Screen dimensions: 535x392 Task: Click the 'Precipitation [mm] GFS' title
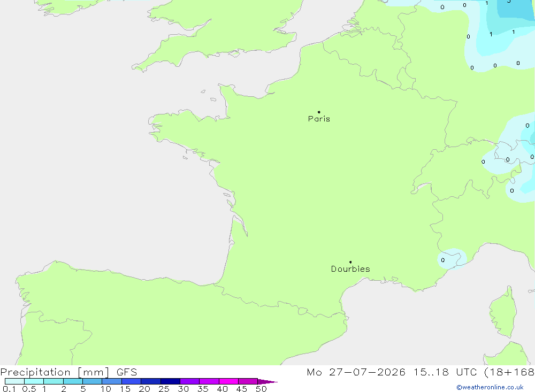click(68, 372)
